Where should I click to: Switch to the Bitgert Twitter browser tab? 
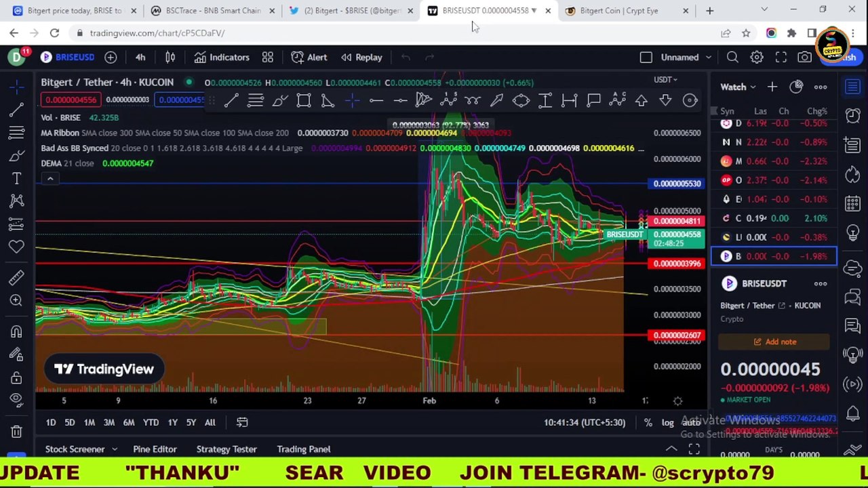(x=351, y=11)
